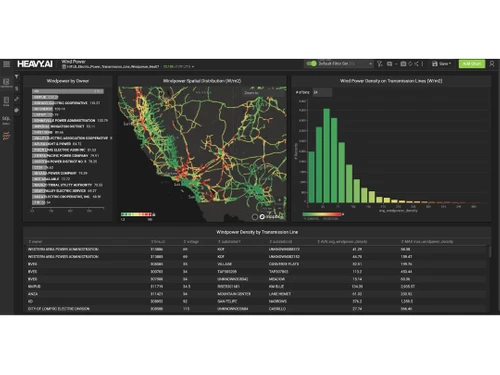
Task: Click Wind Power Density on Transmission Lines title
Action: [x=391, y=81]
